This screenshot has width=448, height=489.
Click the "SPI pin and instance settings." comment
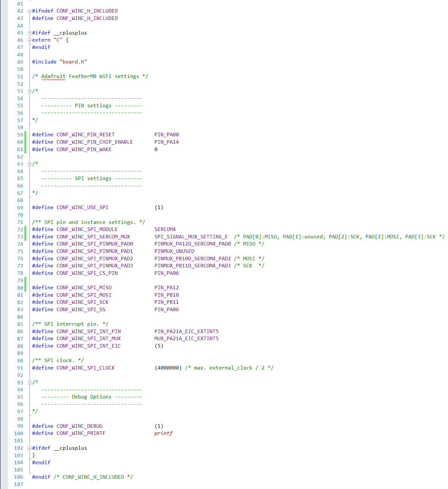tap(89, 222)
